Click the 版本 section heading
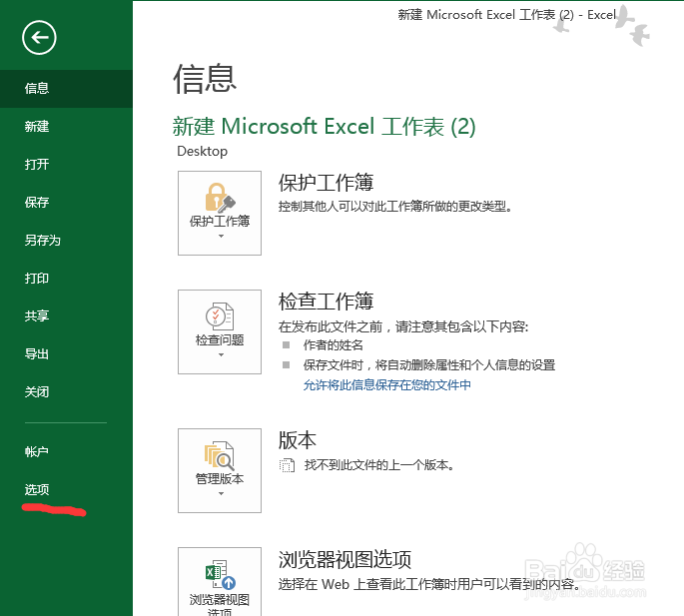Screen dimensions: 684x616 coord(298,440)
